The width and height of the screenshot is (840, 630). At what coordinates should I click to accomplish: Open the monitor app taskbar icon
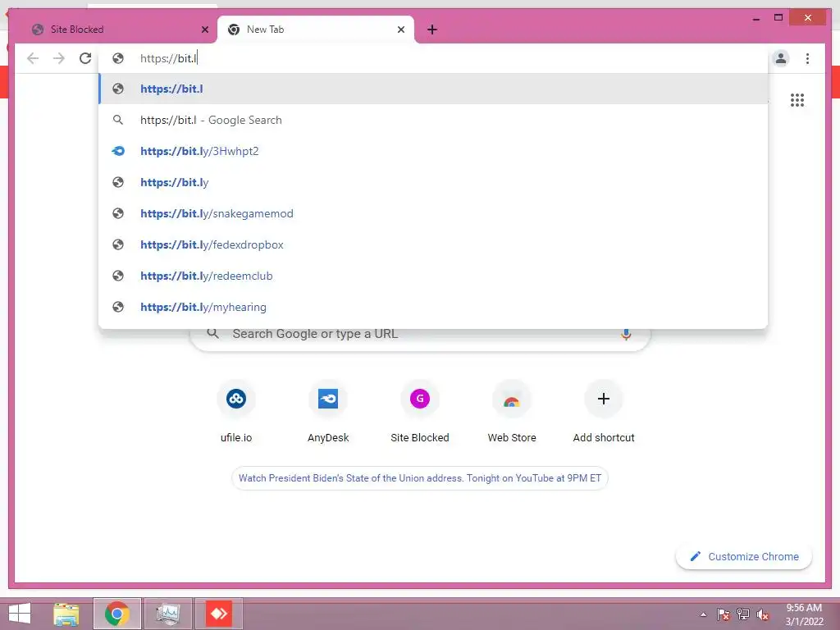pyautogui.click(x=168, y=614)
